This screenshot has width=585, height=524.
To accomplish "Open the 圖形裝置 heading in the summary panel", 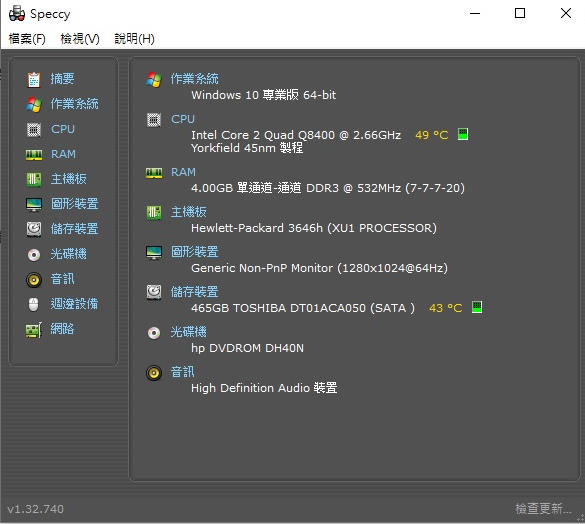I will (194, 252).
